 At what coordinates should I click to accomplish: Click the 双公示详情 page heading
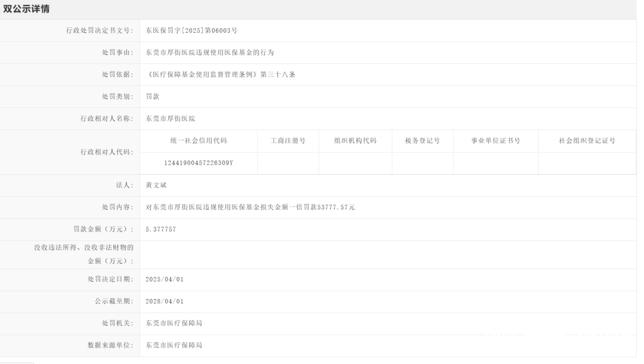pos(27,9)
